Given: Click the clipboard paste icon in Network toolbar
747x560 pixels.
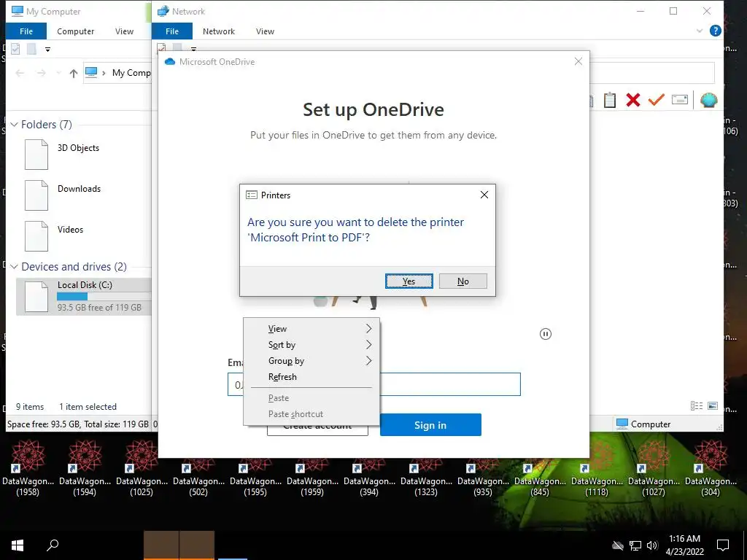Looking at the screenshot, I should point(610,100).
